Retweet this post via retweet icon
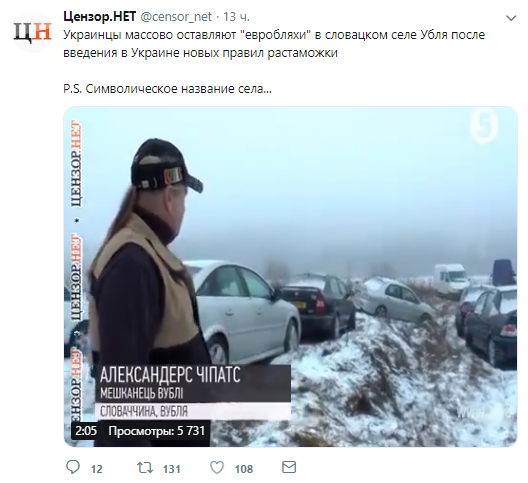 (145, 468)
